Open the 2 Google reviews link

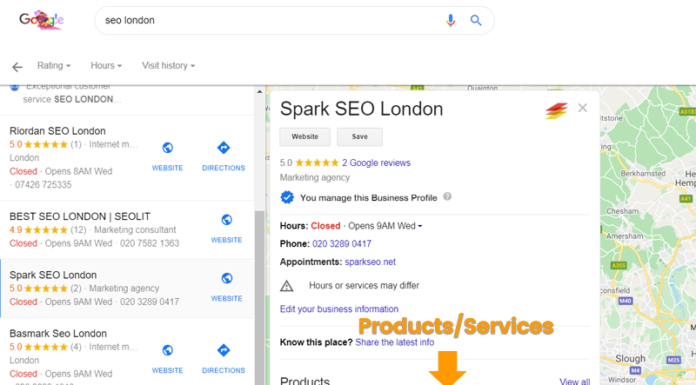pos(376,163)
